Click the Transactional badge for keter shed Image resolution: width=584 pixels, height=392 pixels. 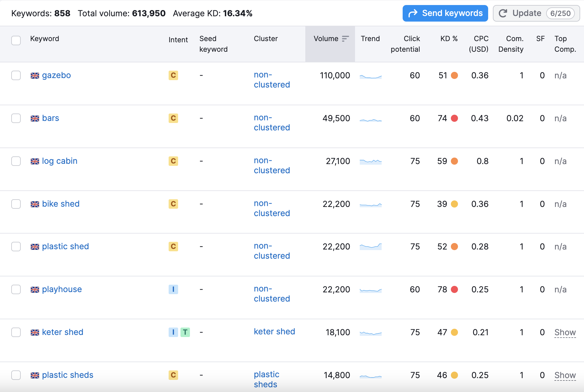(185, 332)
